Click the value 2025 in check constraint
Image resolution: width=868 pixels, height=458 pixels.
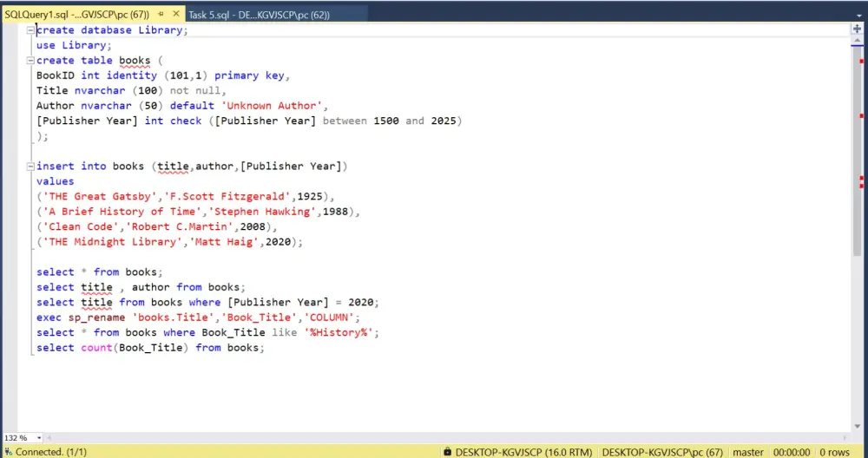(444, 121)
